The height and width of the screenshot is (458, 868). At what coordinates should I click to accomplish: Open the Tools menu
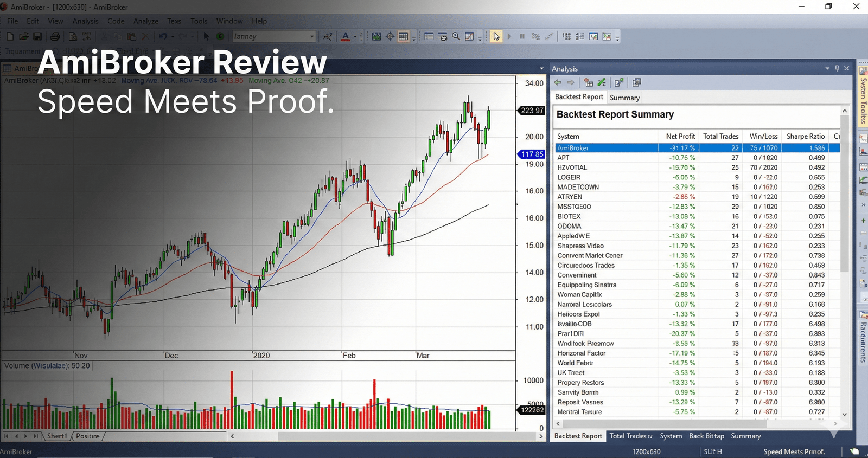199,21
